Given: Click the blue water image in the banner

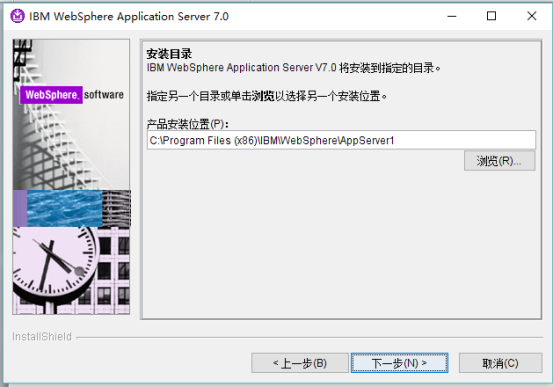Looking at the screenshot, I should pos(65,208).
